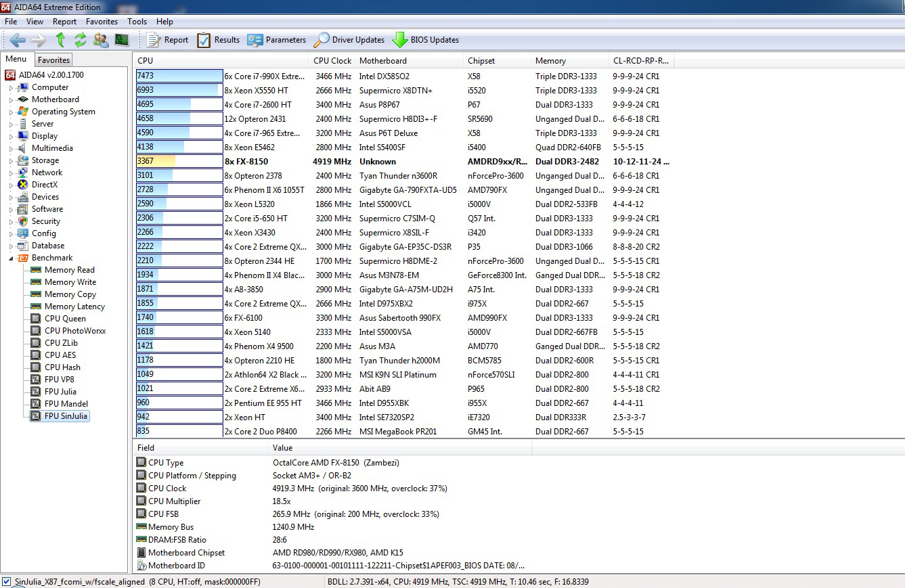The image size is (905, 588).
Task: Open the File menu
Action: pyautogui.click(x=11, y=22)
